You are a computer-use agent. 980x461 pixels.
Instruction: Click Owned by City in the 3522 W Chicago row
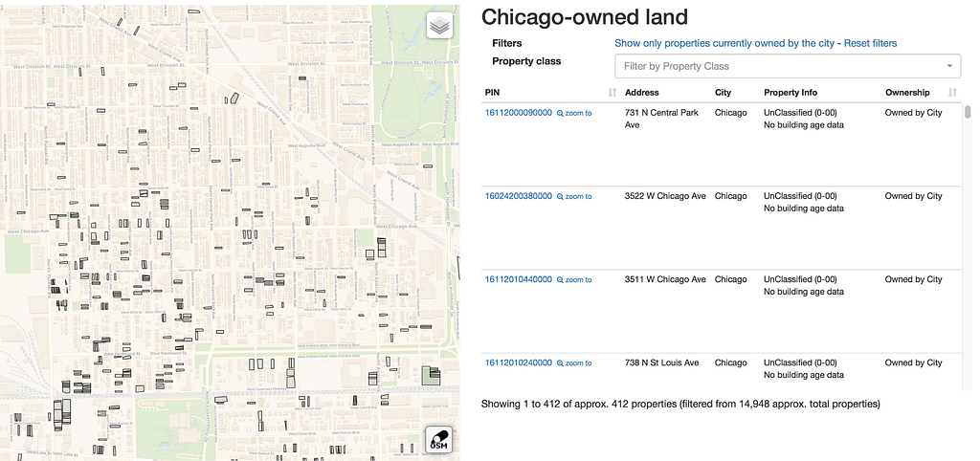[x=913, y=196]
